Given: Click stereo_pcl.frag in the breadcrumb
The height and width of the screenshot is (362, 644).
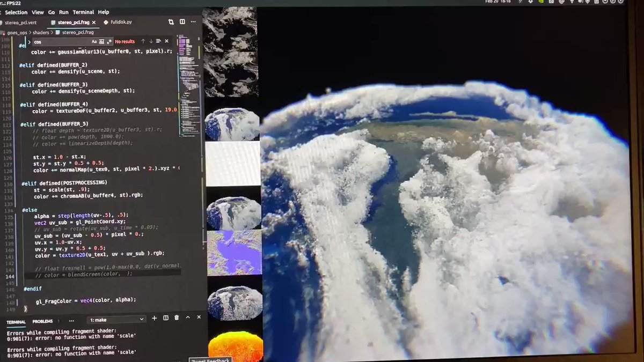Looking at the screenshot, I should tap(78, 32).
